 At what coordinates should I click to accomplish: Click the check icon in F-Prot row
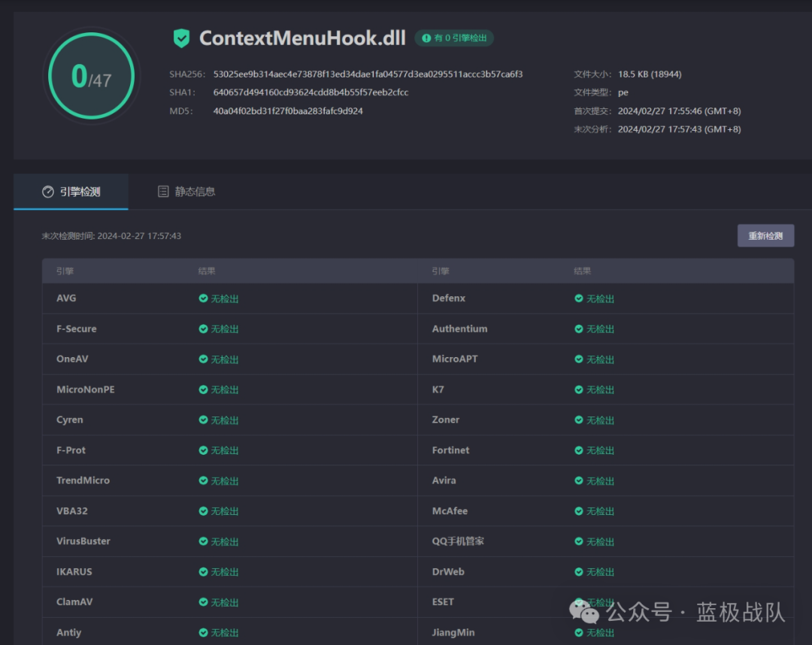(203, 450)
